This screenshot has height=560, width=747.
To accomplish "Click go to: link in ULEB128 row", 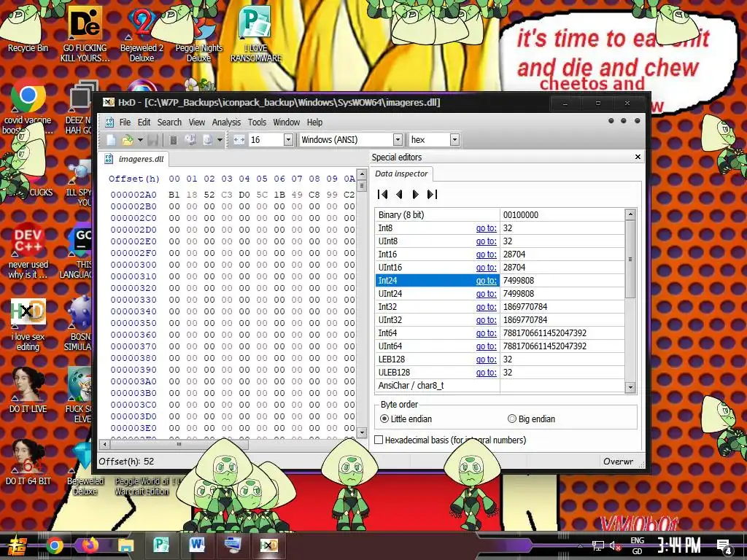I will tap(486, 373).
